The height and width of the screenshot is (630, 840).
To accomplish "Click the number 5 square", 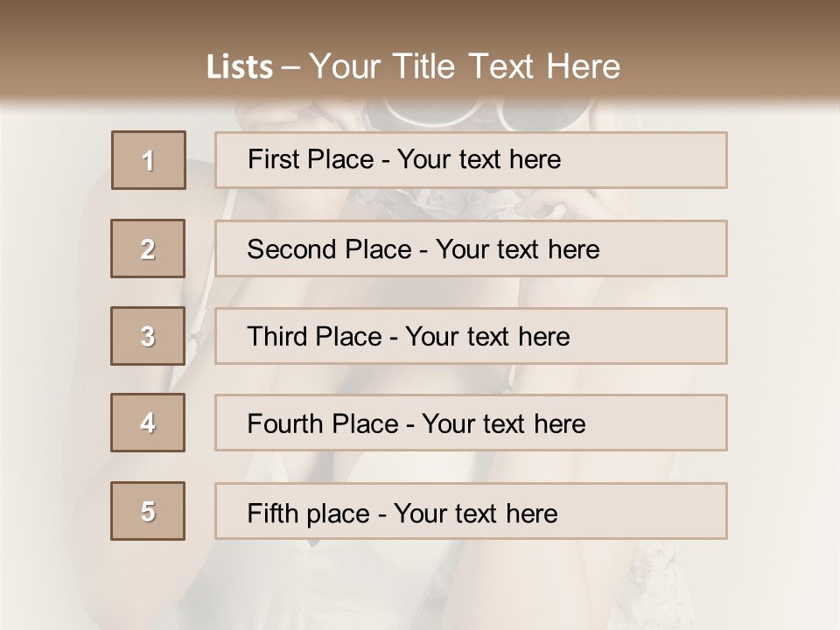I will pos(148,511).
